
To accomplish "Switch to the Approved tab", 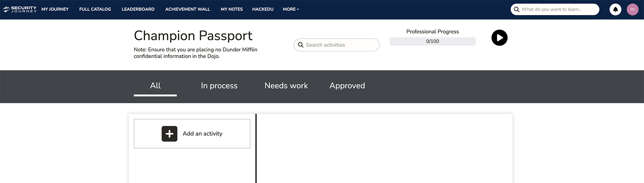I will click(x=347, y=86).
